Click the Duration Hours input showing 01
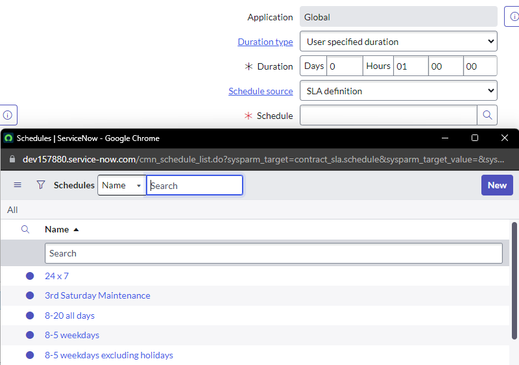This screenshot has width=519, height=365. (411, 66)
